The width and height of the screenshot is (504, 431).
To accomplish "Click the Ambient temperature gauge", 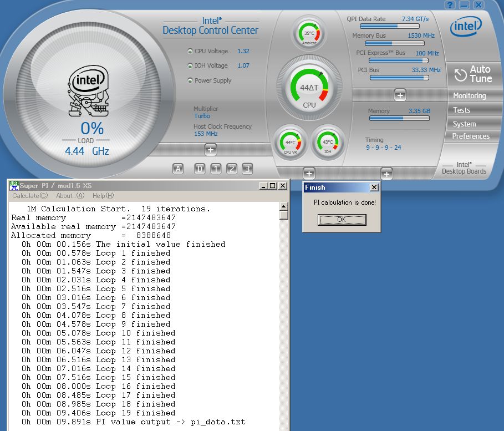I will point(309,33).
